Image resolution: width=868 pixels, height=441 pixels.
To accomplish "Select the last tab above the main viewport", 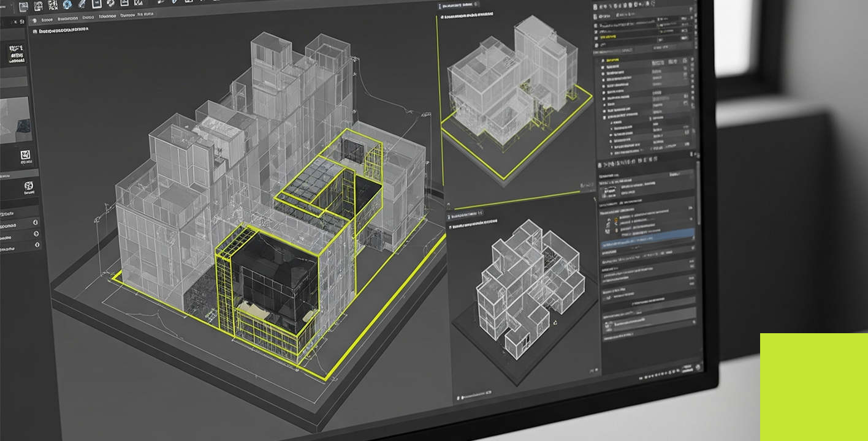I will 145,14.
